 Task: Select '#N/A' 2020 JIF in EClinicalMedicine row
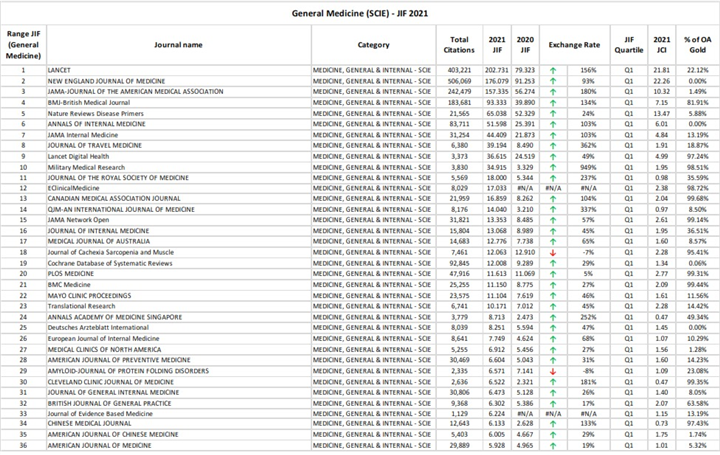point(525,188)
